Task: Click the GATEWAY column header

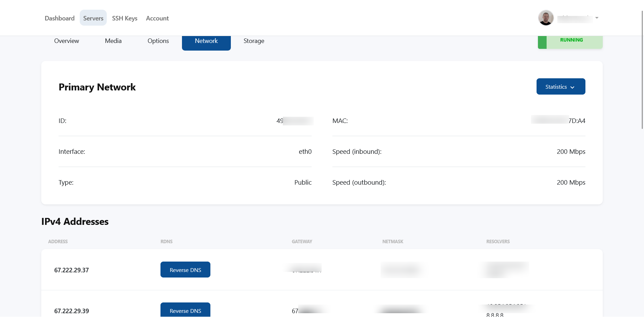Action: click(x=302, y=241)
